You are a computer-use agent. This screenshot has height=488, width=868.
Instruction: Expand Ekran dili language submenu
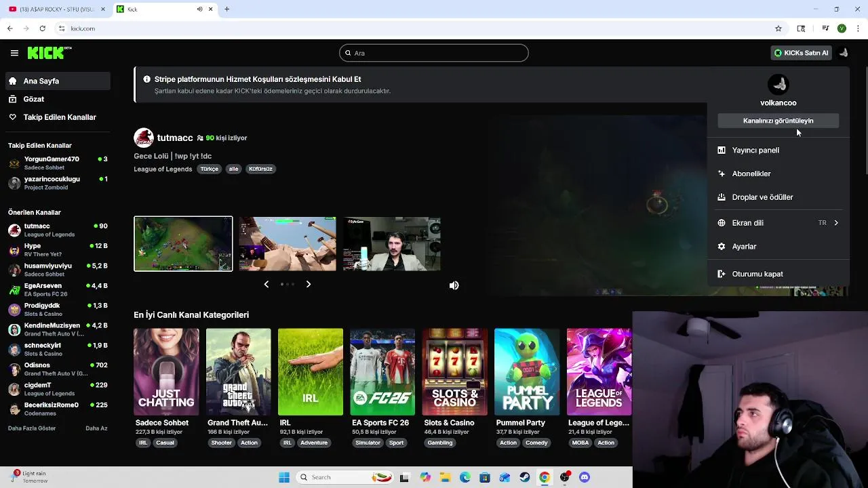(x=778, y=223)
